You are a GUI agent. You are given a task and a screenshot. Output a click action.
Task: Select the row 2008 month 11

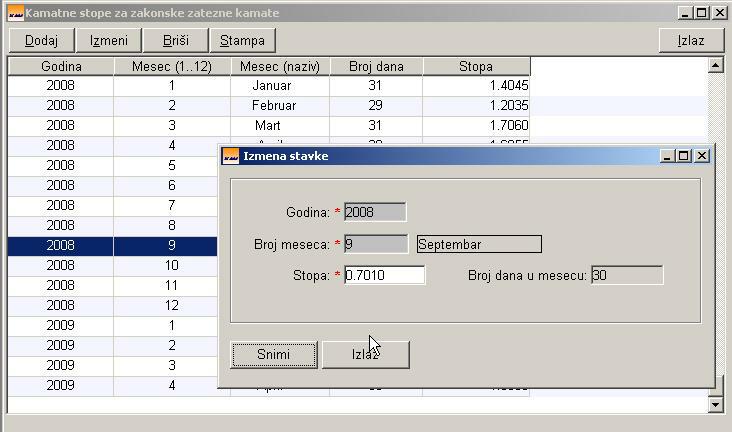point(113,285)
